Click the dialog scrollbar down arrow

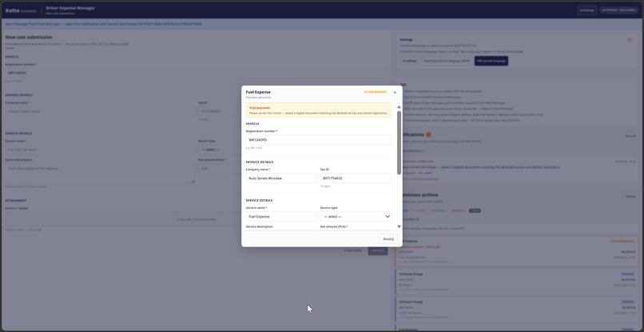[x=400, y=226]
